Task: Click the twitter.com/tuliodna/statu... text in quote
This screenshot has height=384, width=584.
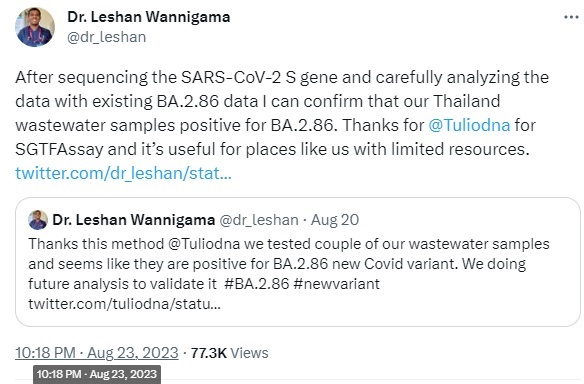Action: coord(124,304)
